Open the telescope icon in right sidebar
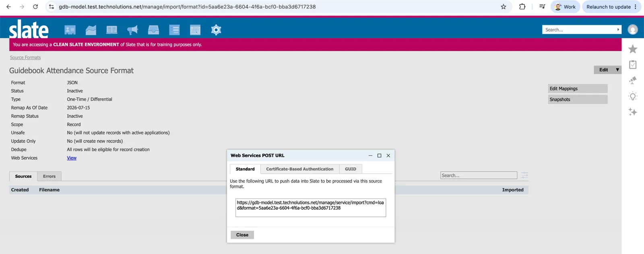The width and height of the screenshot is (644, 254). (633, 80)
